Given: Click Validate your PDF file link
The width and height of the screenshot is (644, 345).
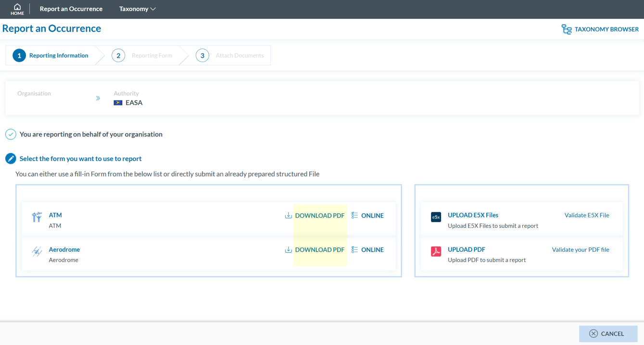Looking at the screenshot, I should pos(580,250).
